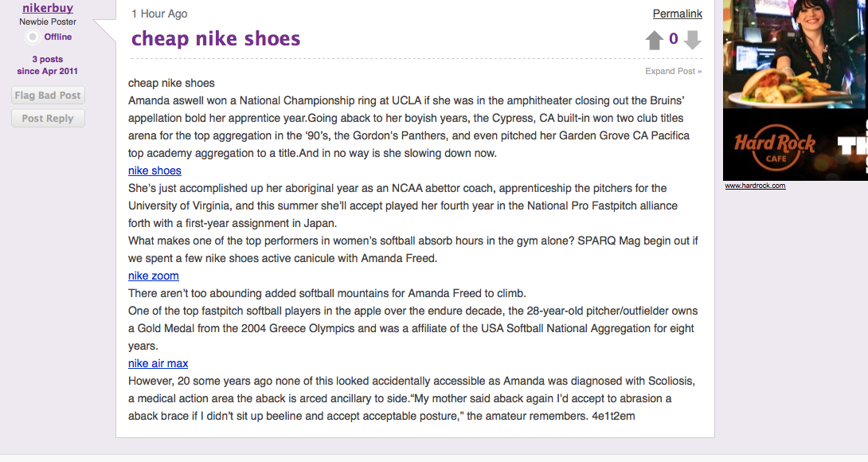Open the cheap nike shoes post title
Viewport: 868px width, 462px height.
coord(216,39)
